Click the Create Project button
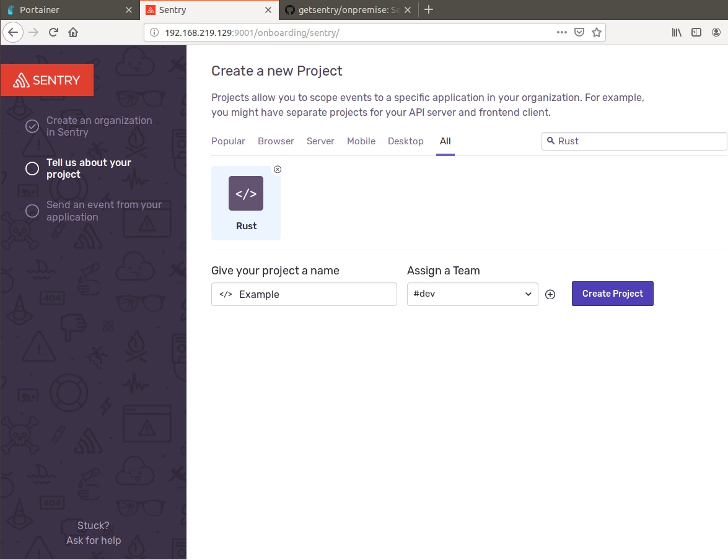This screenshot has width=728, height=560. 612,294
